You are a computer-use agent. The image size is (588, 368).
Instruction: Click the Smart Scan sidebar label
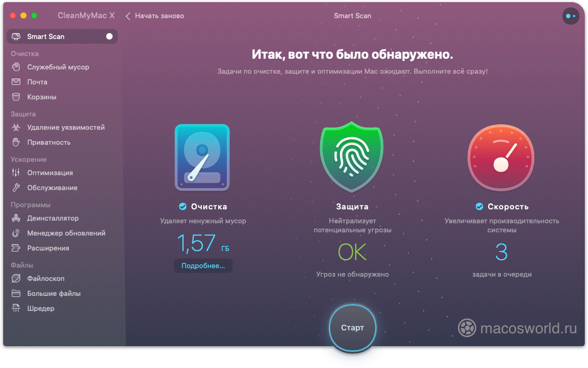[x=46, y=36]
